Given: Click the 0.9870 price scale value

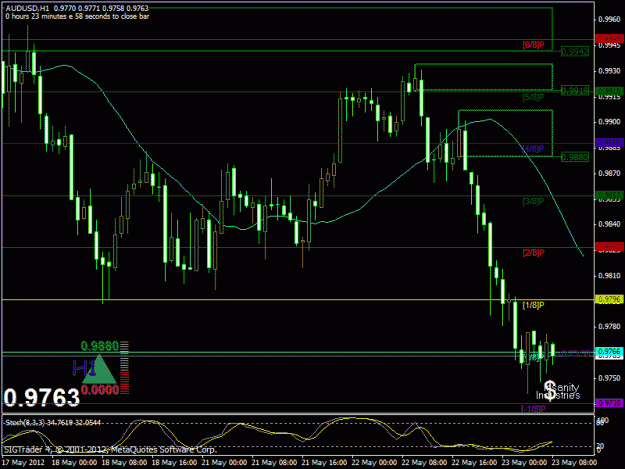Looking at the screenshot, I should point(609,173).
